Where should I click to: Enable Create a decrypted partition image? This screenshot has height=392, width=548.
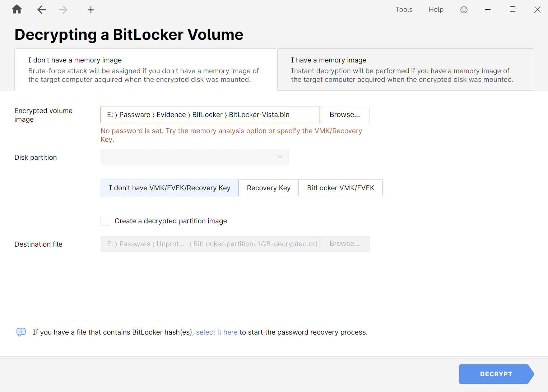105,221
